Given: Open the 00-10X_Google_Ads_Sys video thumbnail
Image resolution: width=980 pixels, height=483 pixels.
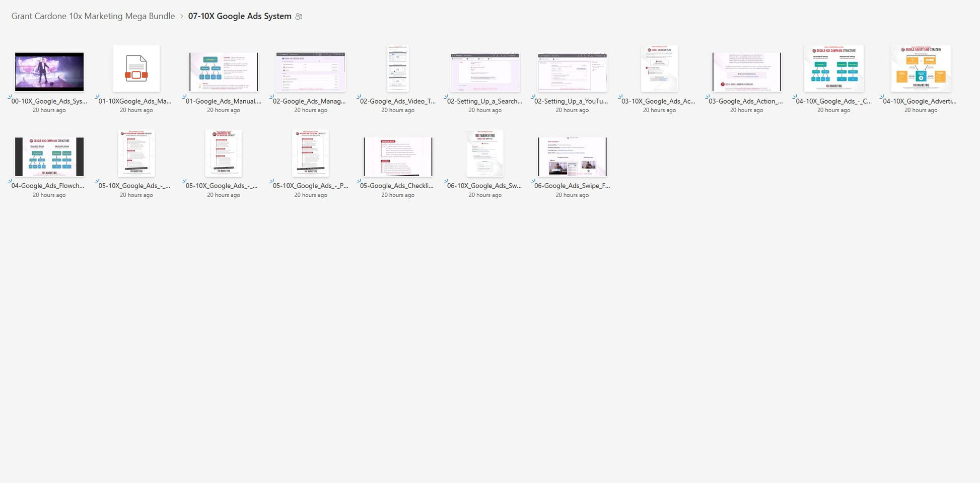Looking at the screenshot, I should 49,71.
